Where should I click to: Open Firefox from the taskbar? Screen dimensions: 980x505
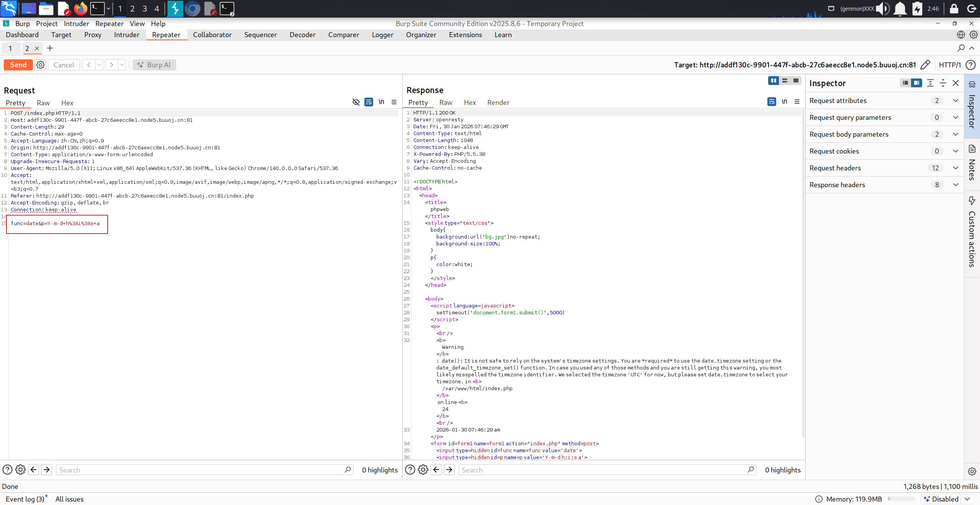[x=80, y=8]
